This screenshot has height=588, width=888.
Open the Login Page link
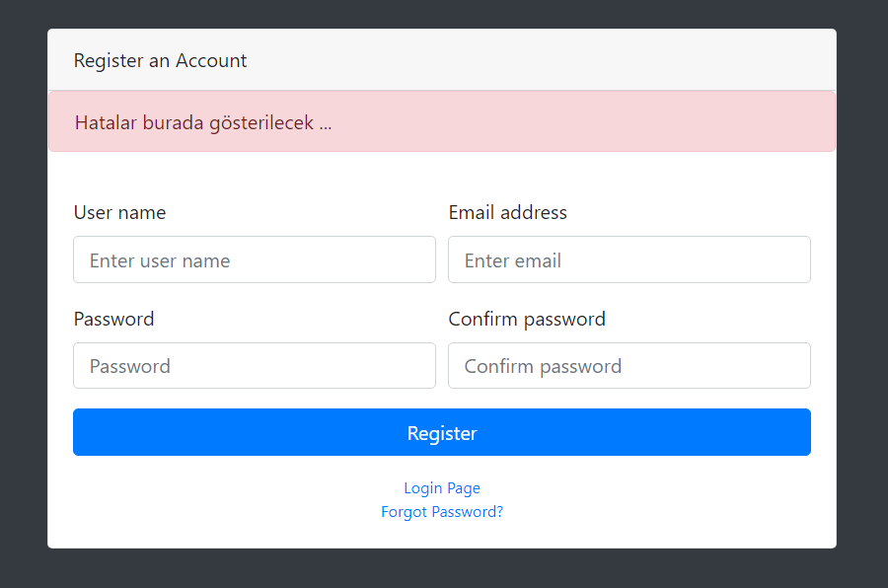click(x=442, y=487)
